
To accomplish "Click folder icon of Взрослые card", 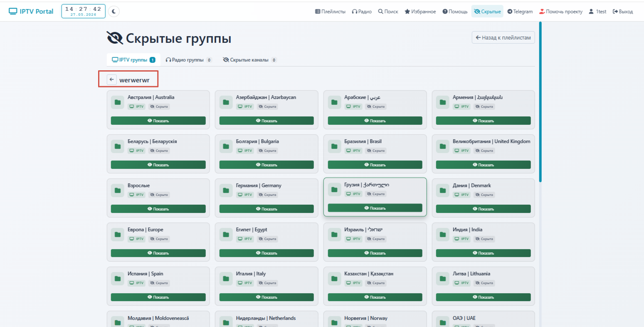I will (118, 191).
